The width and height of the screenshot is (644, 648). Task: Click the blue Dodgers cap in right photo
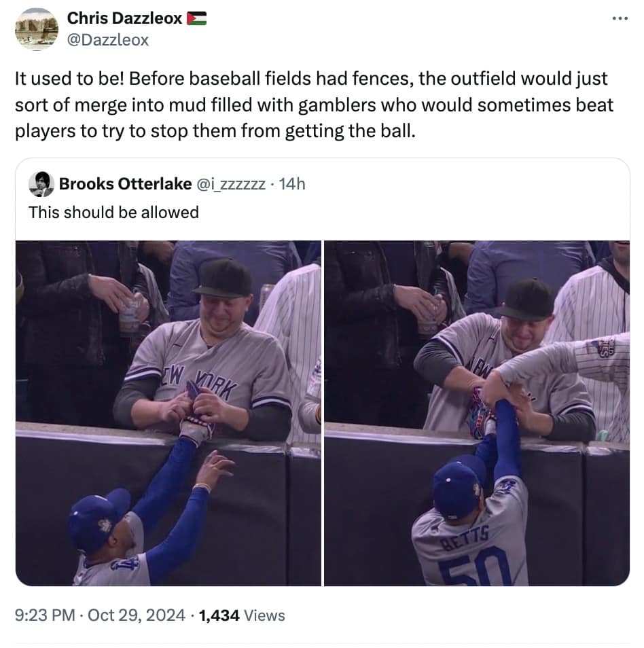(x=459, y=486)
